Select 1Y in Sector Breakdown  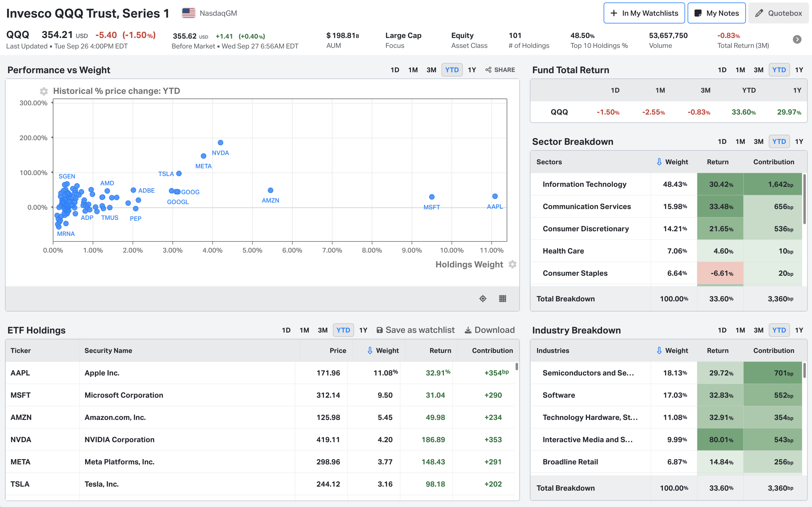tap(799, 141)
